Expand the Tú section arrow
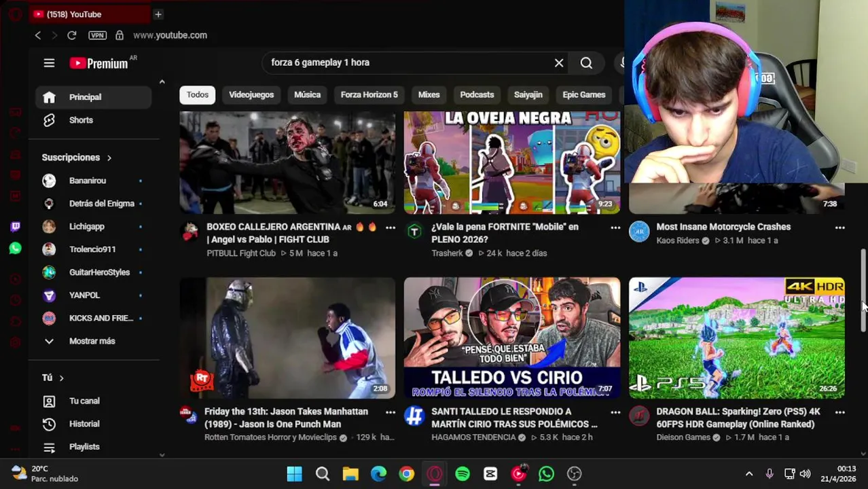This screenshot has width=868, height=489. 61,378
